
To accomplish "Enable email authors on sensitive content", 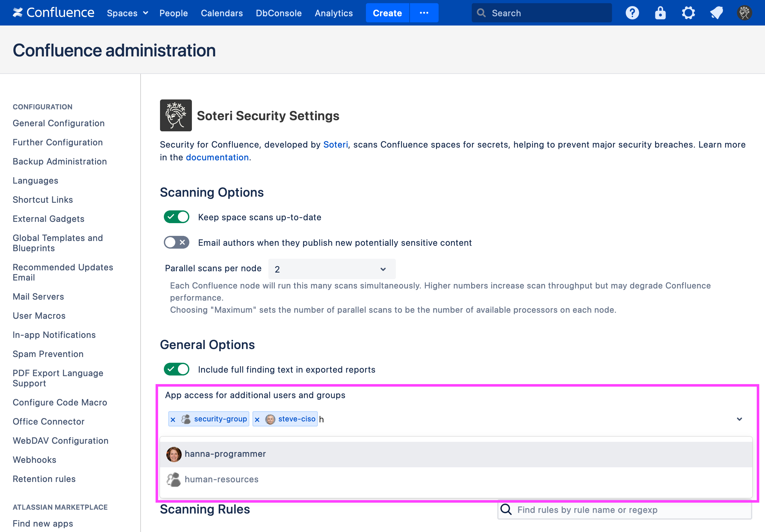I will tap(176, 243).
